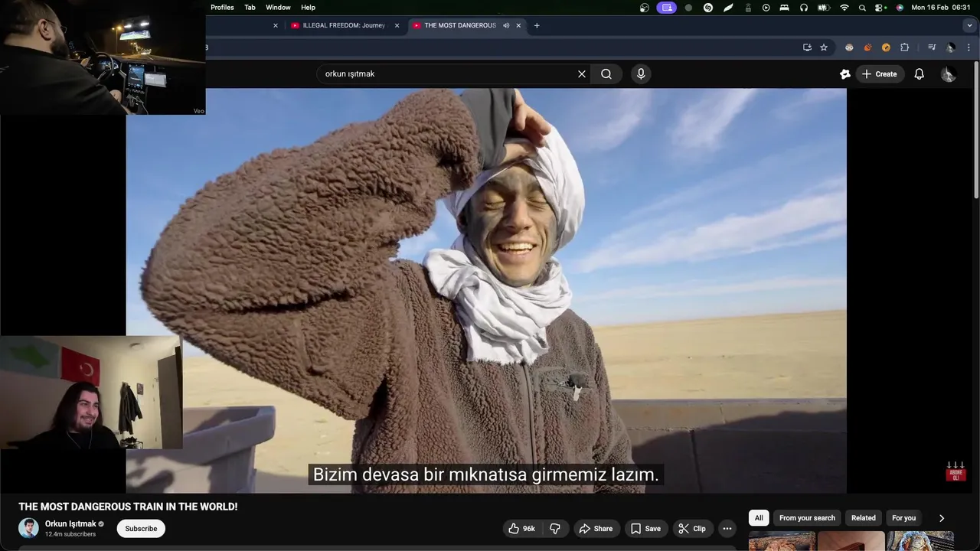Open Chrome three-dot menu

coord(969,47)
